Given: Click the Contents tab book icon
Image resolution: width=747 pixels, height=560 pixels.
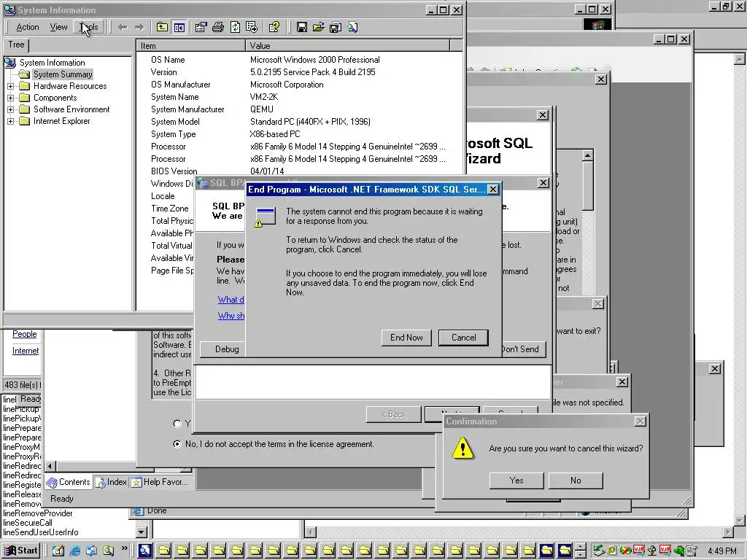Looking at the screenshot, I should [52, 483].
